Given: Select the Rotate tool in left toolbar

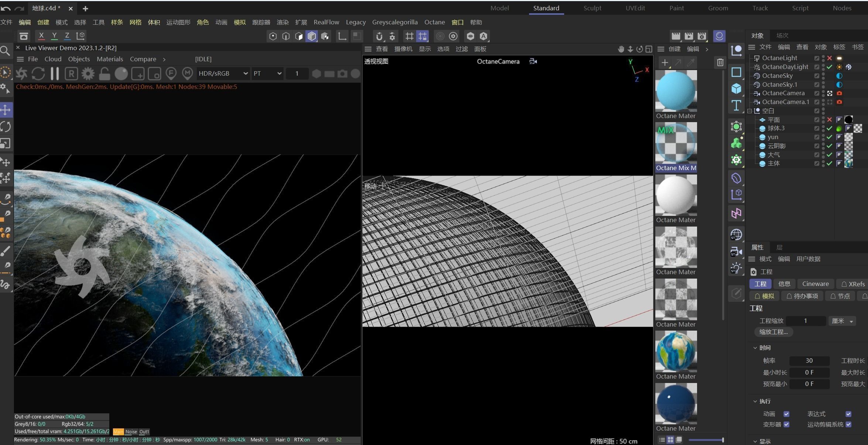Looking at the screenshot, I should [6, 127].
